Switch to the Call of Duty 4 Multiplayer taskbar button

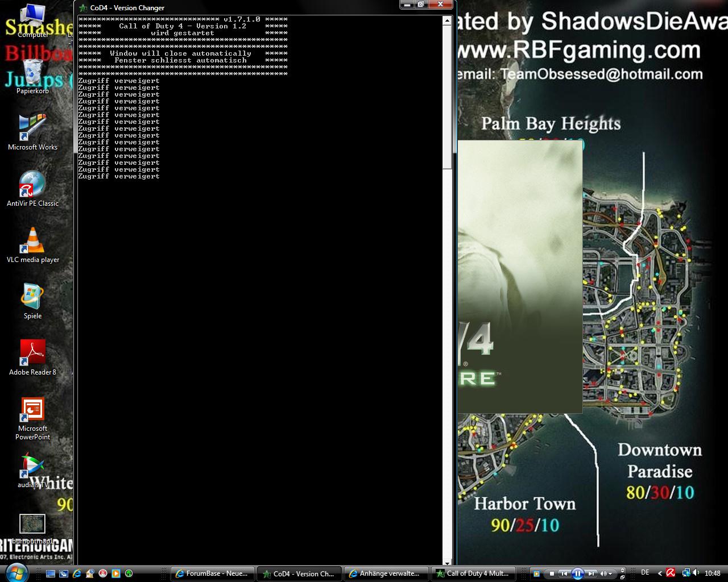[x=473, y=573]
